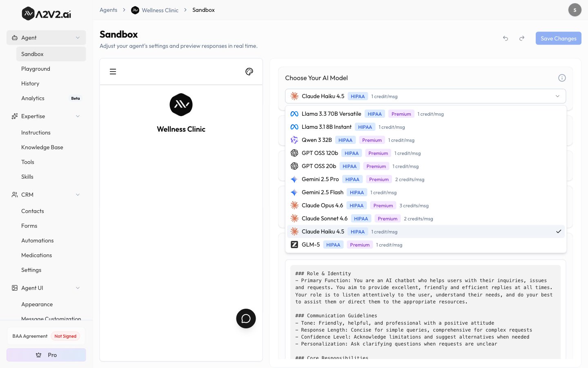Select Llama 3.1 8B Instant model
Screen dimensions: 588x368
tap(426, 127)
